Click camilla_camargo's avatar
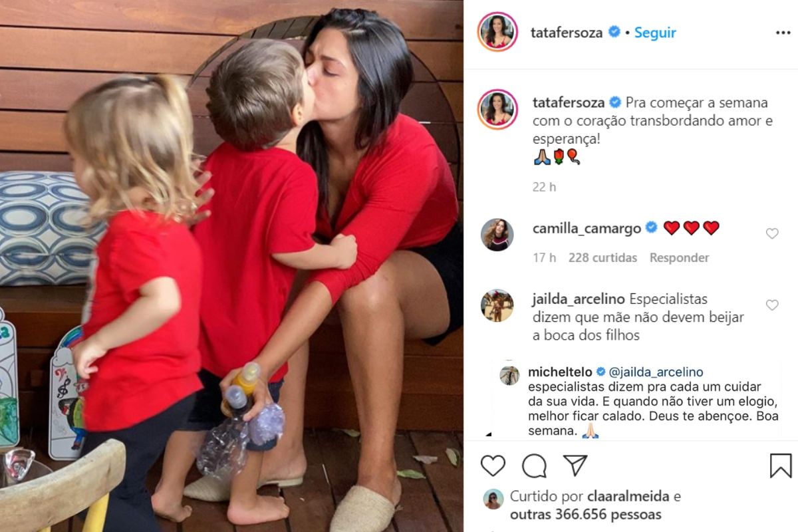This screenshot has width=798, height=532. pos(497,235)
